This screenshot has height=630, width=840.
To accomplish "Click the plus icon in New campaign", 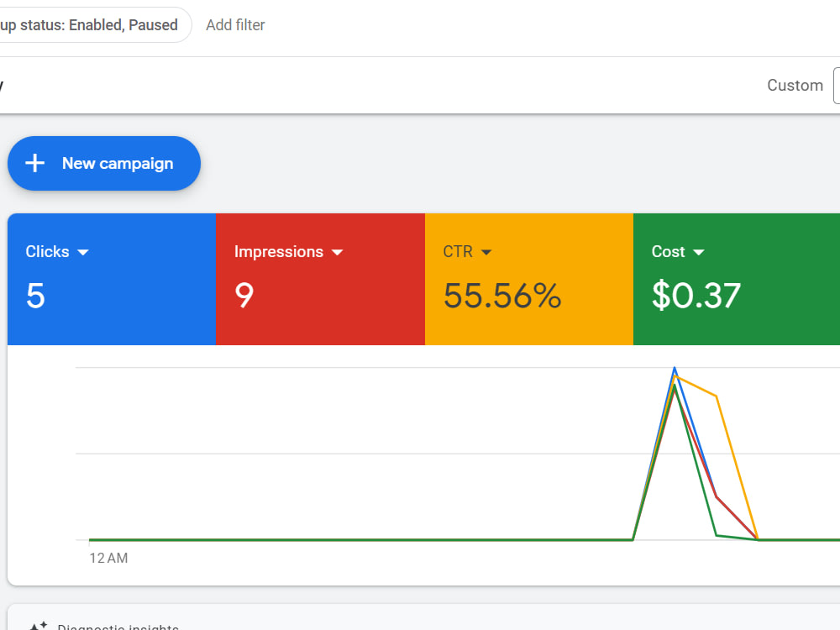I will [x=34, y=164].
